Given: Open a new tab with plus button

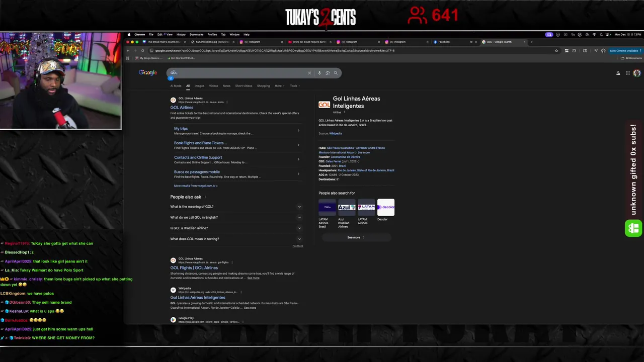Looking at the screenshot, I should coord(531,42).
